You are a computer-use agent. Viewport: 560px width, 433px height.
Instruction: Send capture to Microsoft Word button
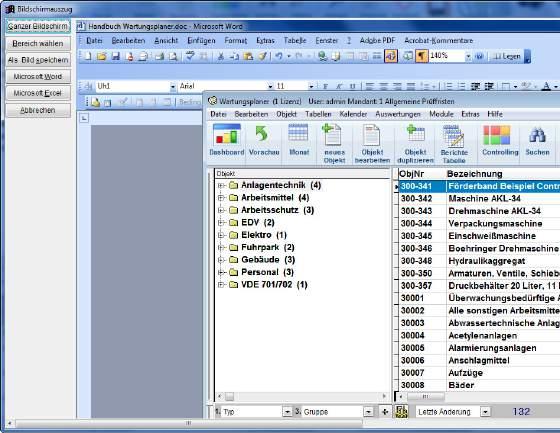click(38, 77)
